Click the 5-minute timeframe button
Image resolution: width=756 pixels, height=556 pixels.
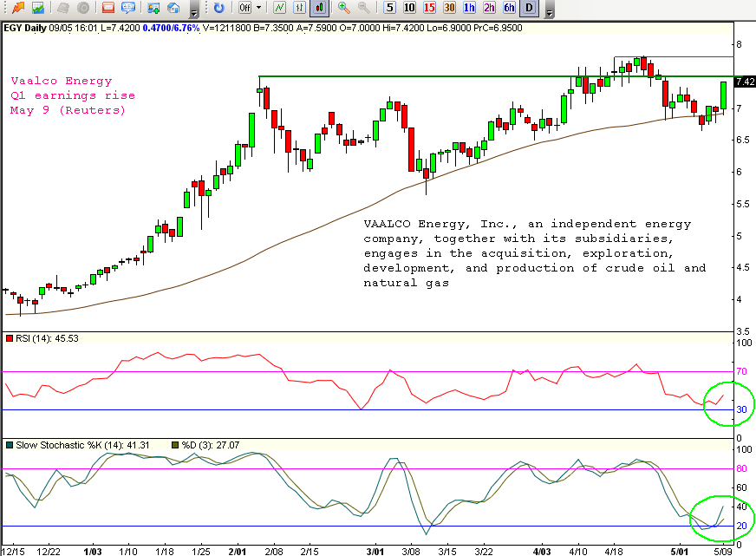389,9
